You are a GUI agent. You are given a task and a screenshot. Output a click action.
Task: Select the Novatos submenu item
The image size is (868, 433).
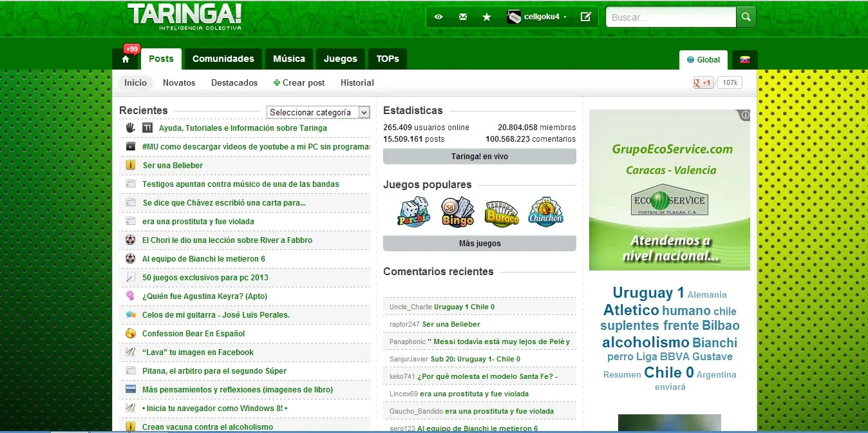(x=179, y=82)
